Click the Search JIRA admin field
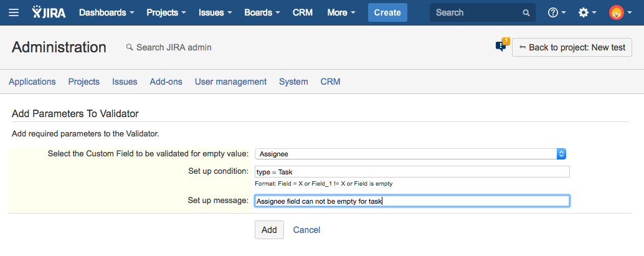Screen dimensions: 644x256 174,47
